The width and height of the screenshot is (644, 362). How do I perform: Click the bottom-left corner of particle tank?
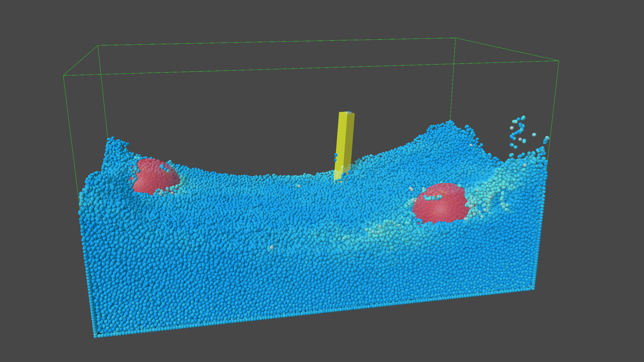click(96, 336)
